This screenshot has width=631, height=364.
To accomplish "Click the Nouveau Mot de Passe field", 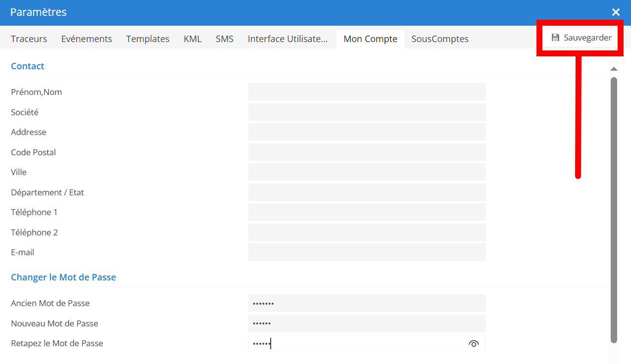I will (367, 323).
